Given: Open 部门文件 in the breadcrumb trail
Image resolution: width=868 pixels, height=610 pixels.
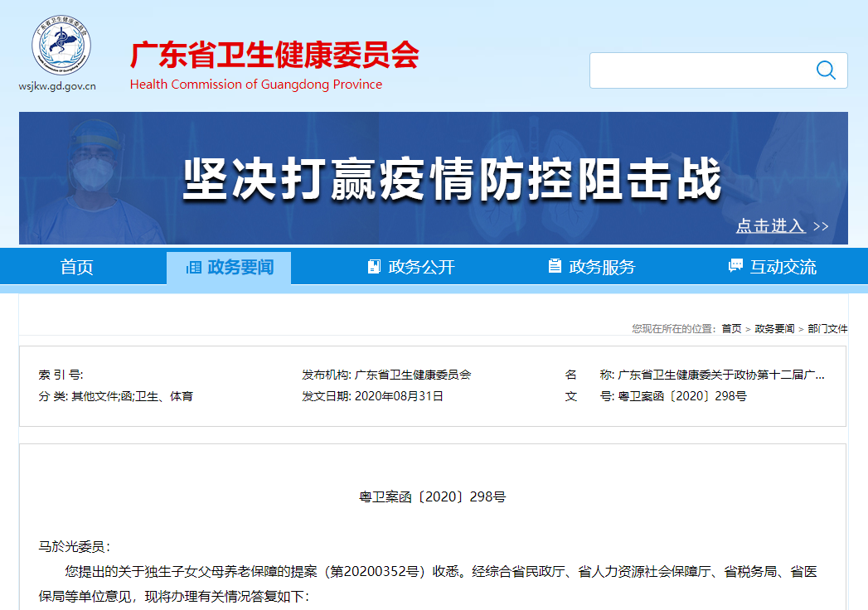Looking at the screenshot, I should (x=827, y=329).
